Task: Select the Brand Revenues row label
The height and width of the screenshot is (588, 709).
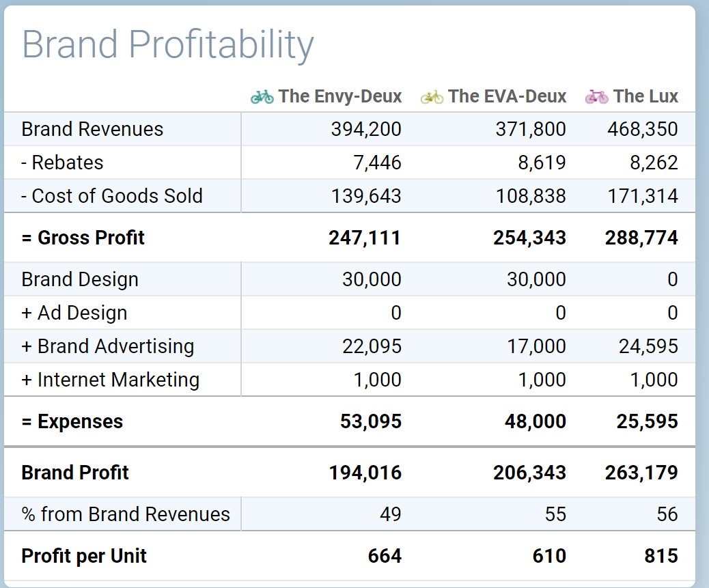Action: pyautogui.click(x=92, y=129)
